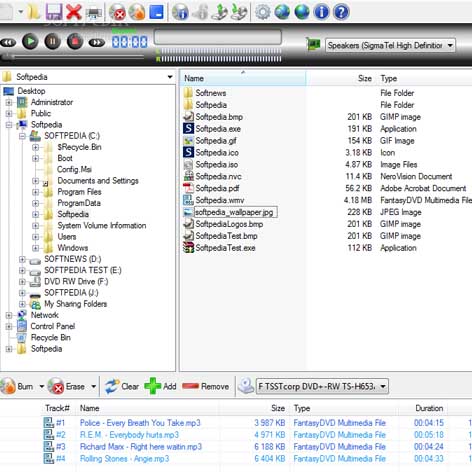Click the top toolbar burn disc flame icon
The height and width of the screenshot is (472, 472).
137,12
